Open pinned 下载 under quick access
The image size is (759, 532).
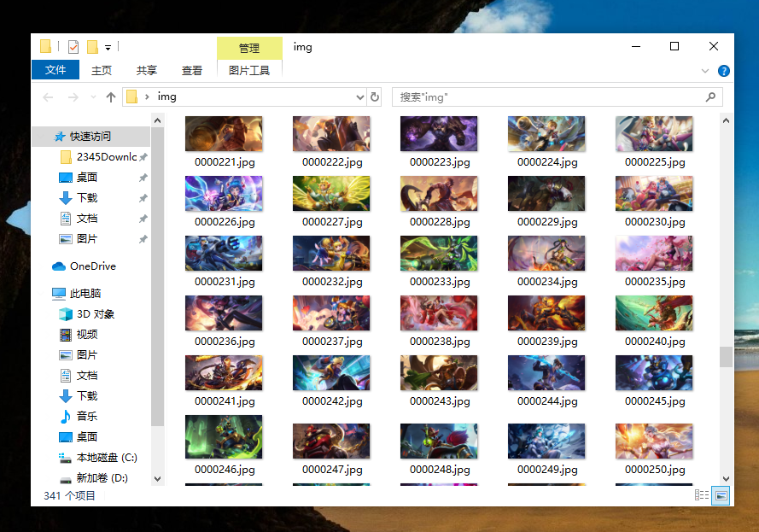tap(87, 198)
